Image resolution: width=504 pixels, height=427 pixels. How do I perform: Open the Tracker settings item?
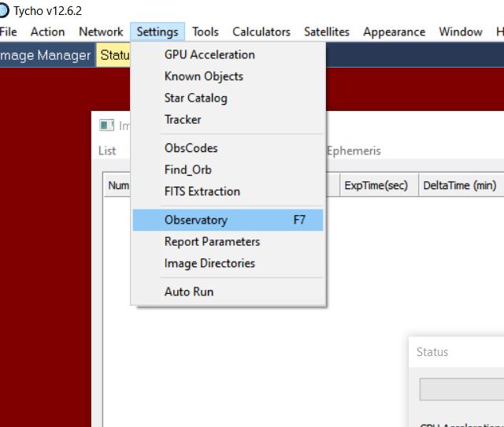183,120
